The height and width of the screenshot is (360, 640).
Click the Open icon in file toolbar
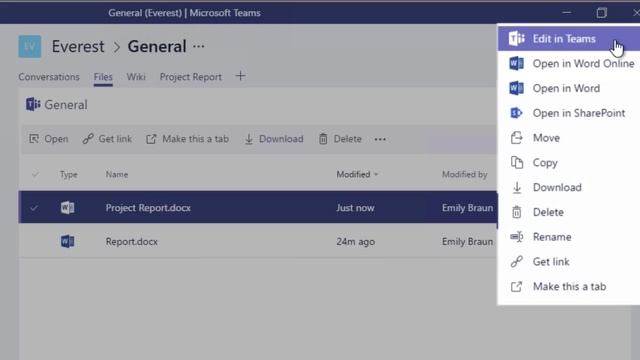click(34, 139)
